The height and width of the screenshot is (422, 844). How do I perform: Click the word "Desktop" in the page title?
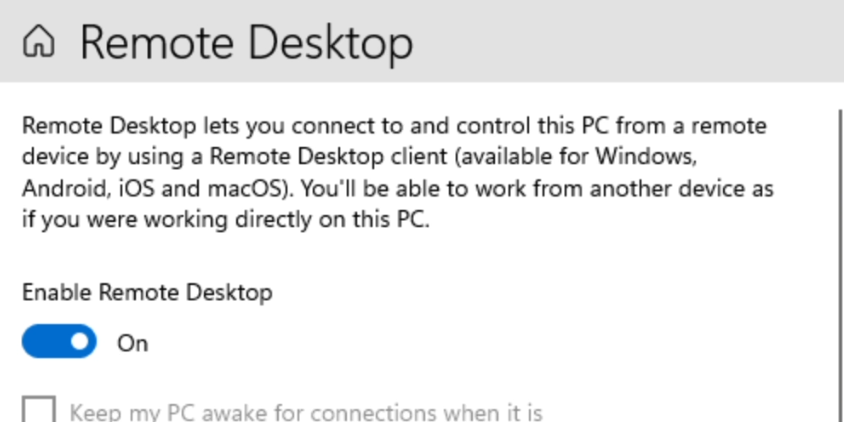tap(330, 44)
